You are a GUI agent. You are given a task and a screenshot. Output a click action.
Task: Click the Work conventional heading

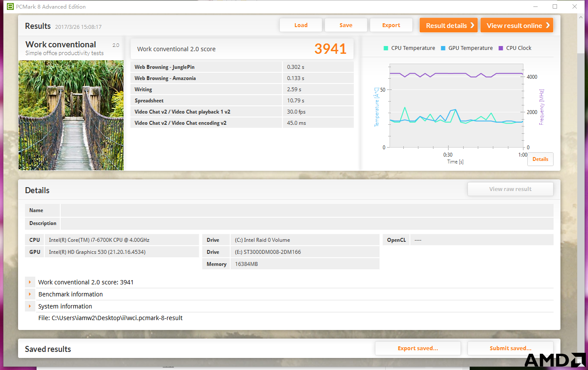61,44
